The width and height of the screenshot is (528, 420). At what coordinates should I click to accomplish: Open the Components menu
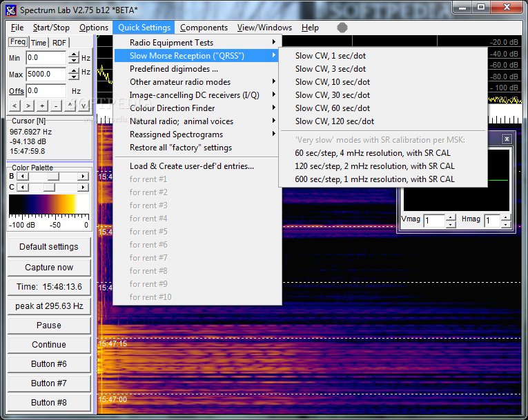pos(204,28)
